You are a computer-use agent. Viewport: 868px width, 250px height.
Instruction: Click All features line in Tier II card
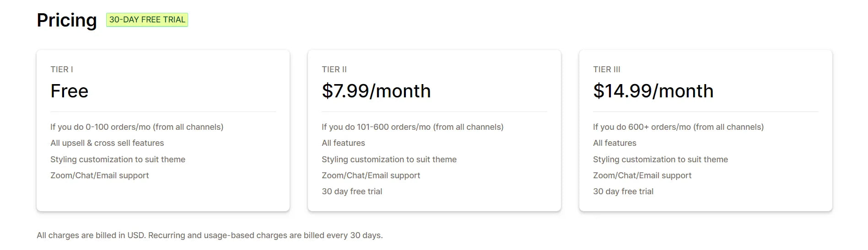point(343,143)
